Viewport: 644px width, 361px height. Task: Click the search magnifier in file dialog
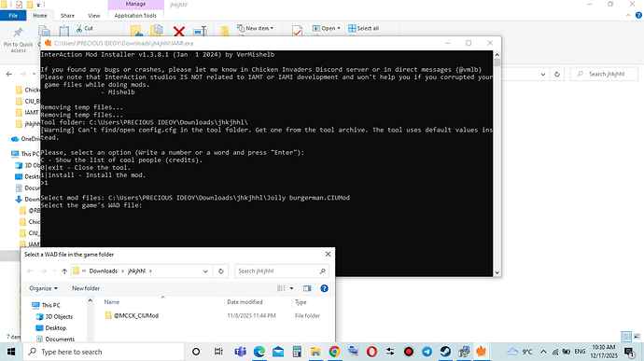(x=323, y=271)
